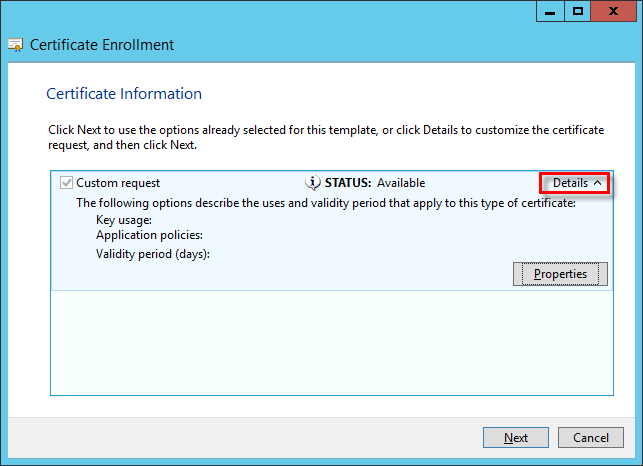Screen dimensions: 643x466
Task: Click the STATUS: Available text
Action: coord(374,183)
